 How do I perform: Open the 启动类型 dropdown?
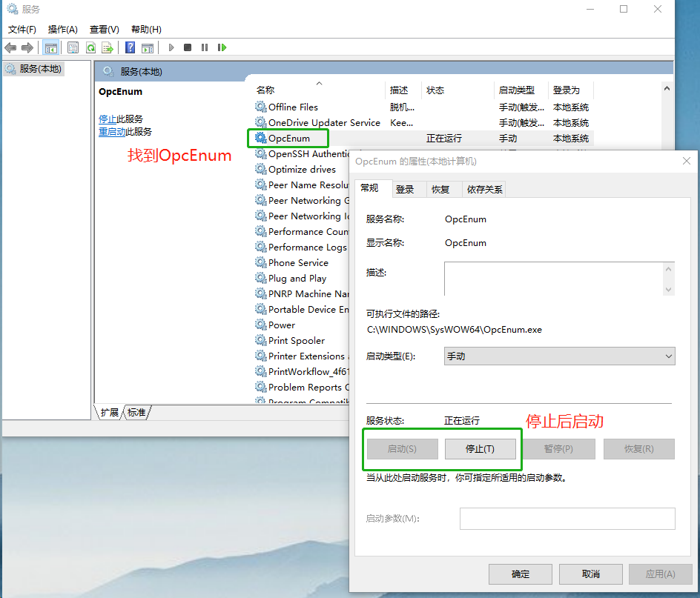(x=559, y=356)
